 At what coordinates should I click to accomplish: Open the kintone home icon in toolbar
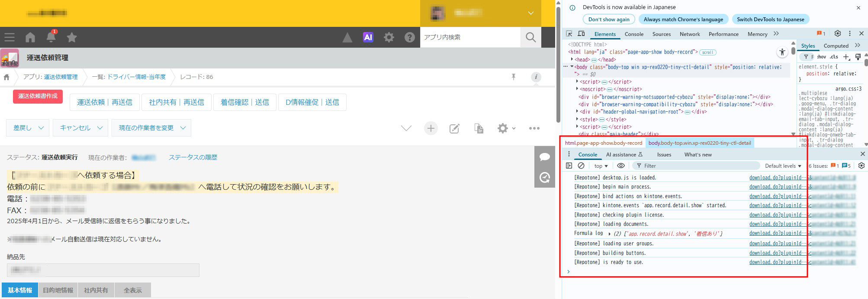pos(30,37)
